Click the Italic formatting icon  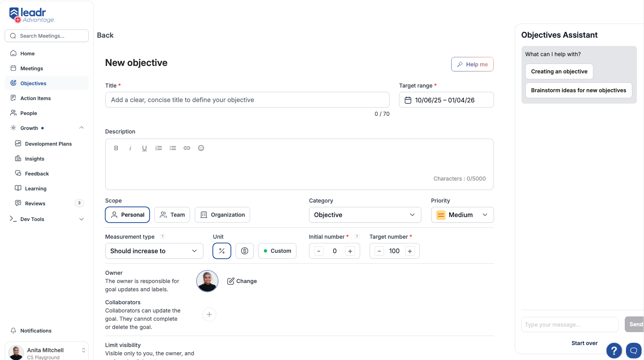(130, 148)
